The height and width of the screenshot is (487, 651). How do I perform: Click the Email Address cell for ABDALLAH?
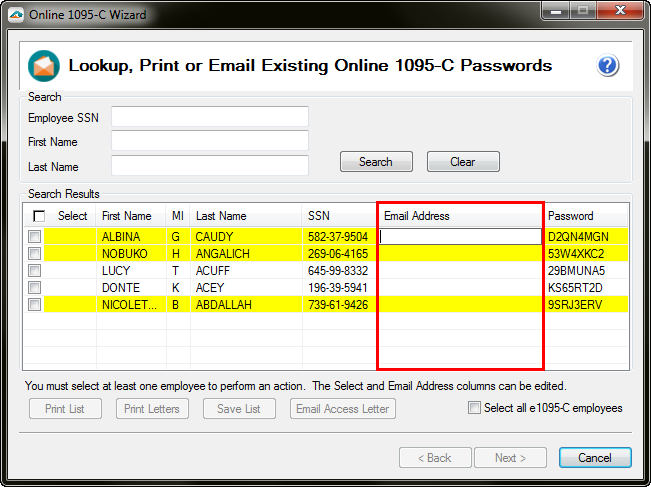[460, 305]
